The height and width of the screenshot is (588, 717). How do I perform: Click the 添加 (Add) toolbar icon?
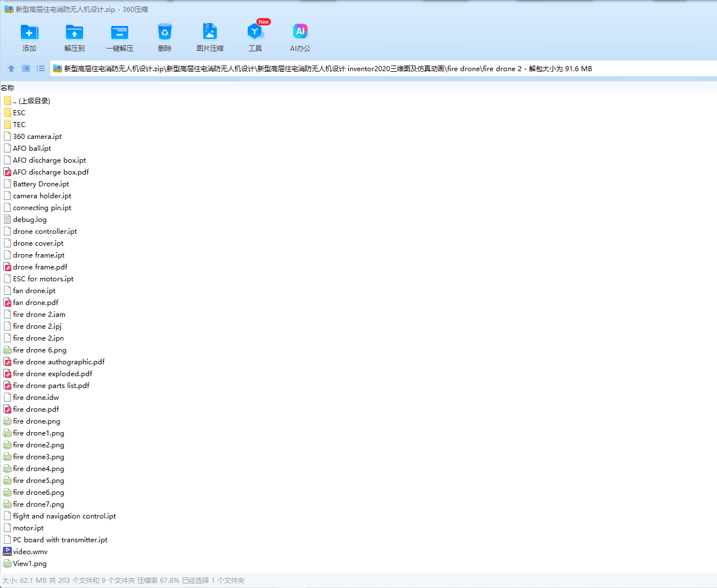[29, 32]
